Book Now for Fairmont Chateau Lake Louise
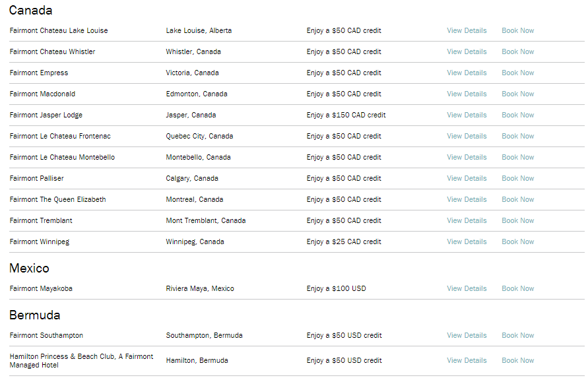Image resolution: width=588 pixels, height=384 pixels. pyautogui.click(x=517, y=30)
